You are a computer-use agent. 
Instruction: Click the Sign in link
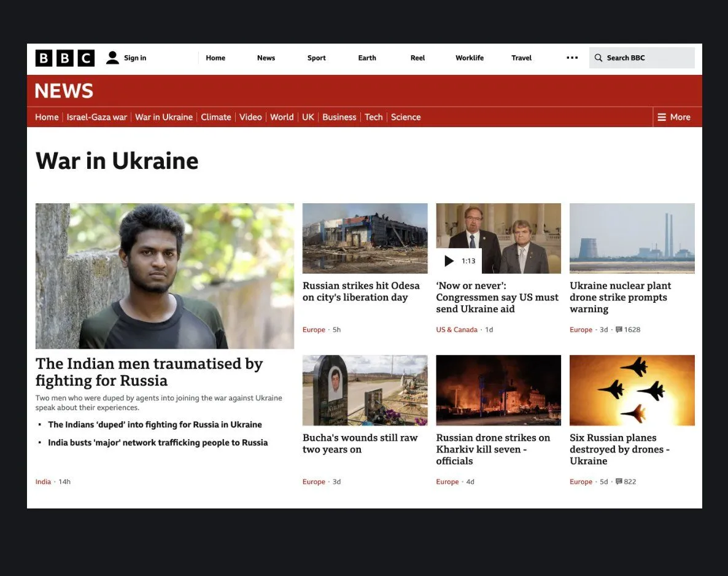pos(135,58)
